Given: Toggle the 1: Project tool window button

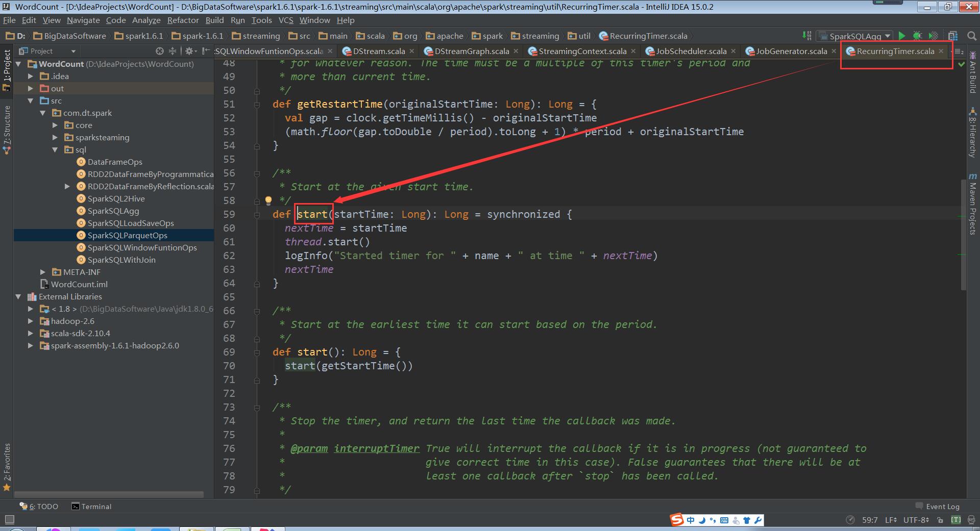Looking at the screenshot, I should tap(7, 70).
